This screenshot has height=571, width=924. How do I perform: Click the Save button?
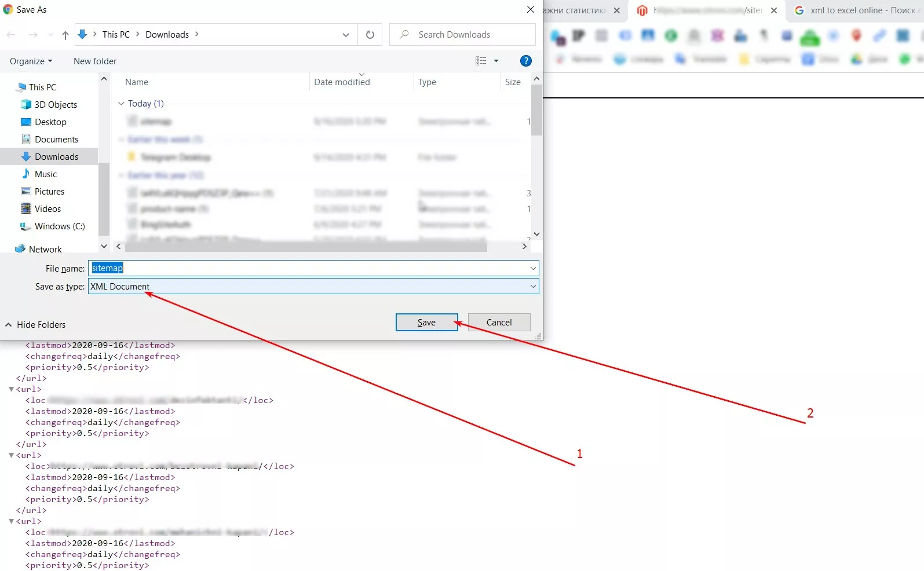click(x=426, y=323)
